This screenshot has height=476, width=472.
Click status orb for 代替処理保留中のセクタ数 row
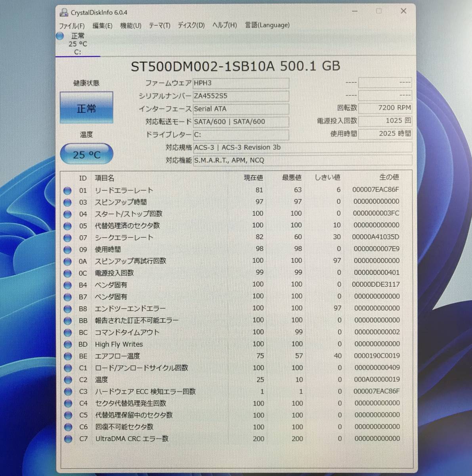pyautogui.click(x=68, y=415)
